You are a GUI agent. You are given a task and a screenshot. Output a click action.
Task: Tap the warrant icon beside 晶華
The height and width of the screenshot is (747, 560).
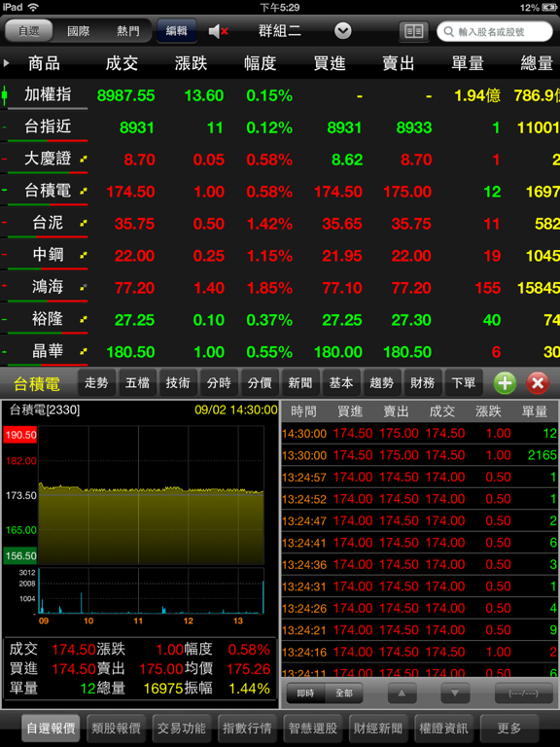84,351
